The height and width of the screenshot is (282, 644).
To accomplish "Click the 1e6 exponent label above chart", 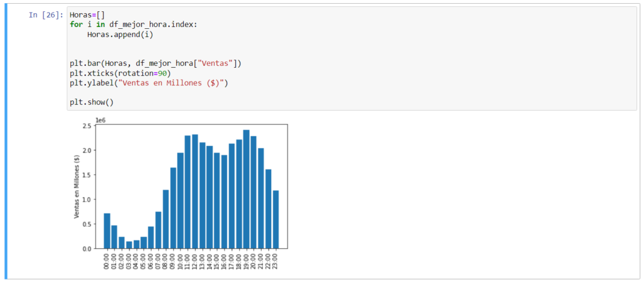I will pos(101,120).
